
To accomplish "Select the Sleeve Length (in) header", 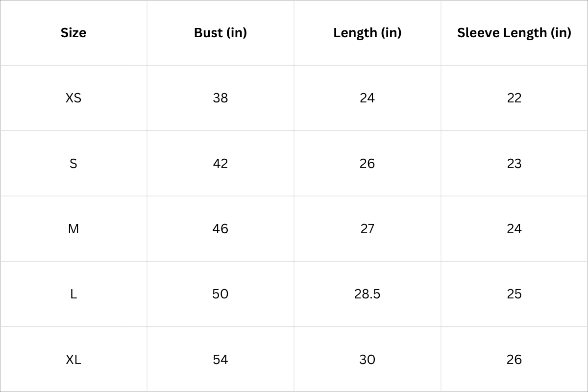I will 514,33.
